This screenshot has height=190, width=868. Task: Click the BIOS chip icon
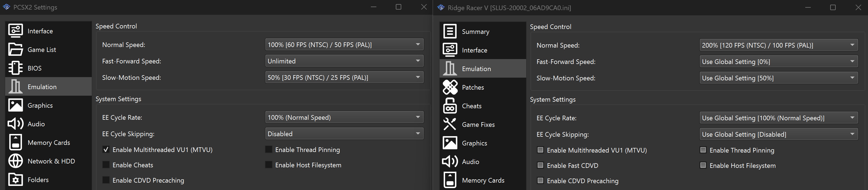click(16, 68)
